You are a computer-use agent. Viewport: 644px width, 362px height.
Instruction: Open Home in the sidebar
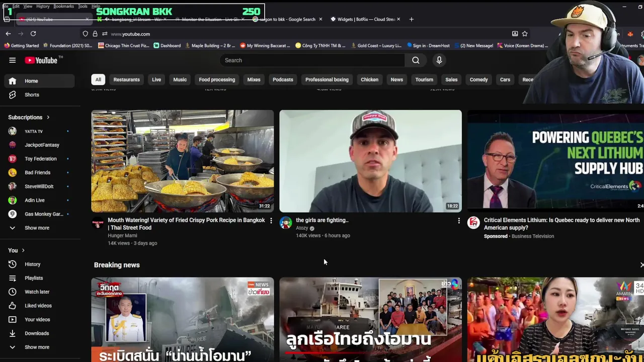pos(39,80)
